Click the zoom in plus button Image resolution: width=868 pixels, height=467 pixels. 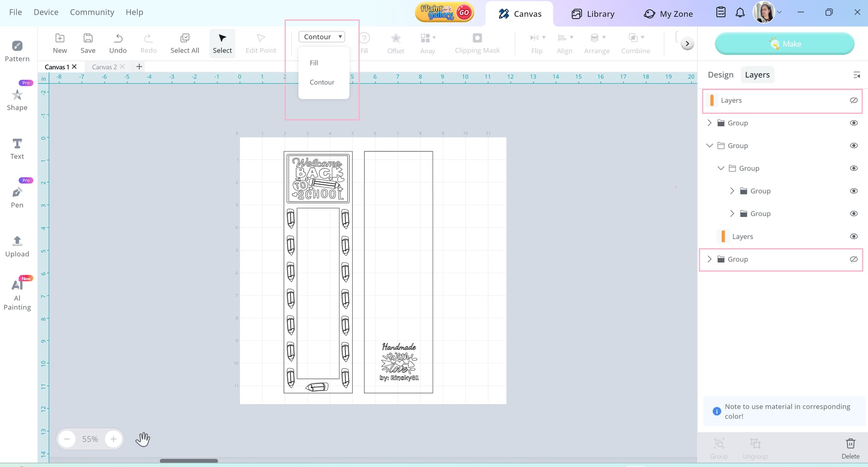click(x=113, y=439)
